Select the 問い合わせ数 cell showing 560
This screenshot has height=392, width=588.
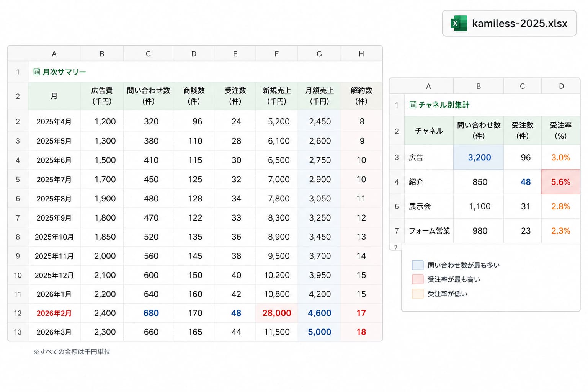coord(149,256)
